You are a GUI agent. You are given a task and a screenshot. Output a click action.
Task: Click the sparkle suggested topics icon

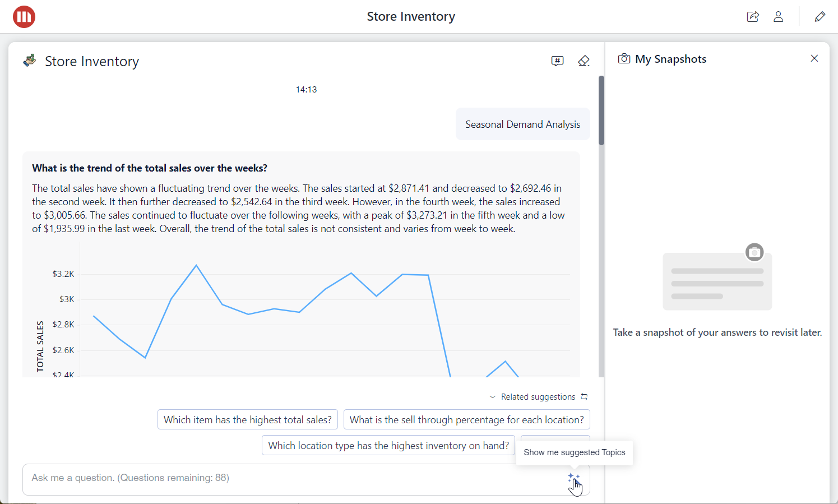point(573,478)
